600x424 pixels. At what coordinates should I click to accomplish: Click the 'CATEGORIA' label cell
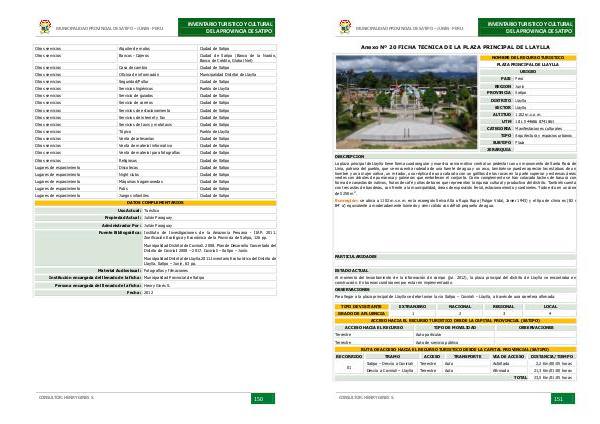(x=496, y=129)
